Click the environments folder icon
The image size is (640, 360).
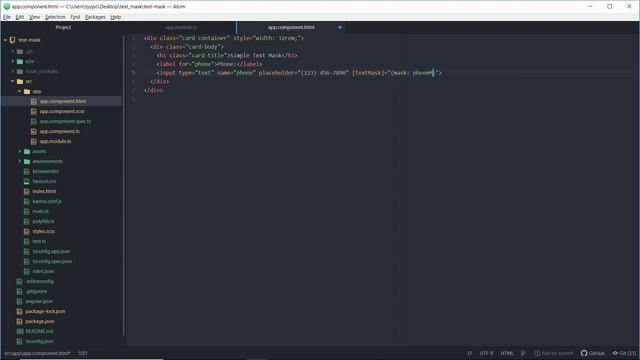click(27, 161)
